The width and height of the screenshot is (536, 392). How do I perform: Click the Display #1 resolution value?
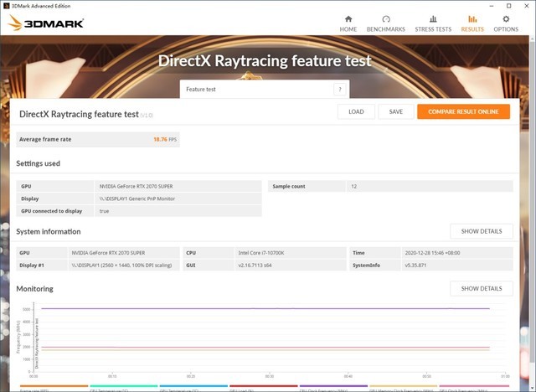121,266
